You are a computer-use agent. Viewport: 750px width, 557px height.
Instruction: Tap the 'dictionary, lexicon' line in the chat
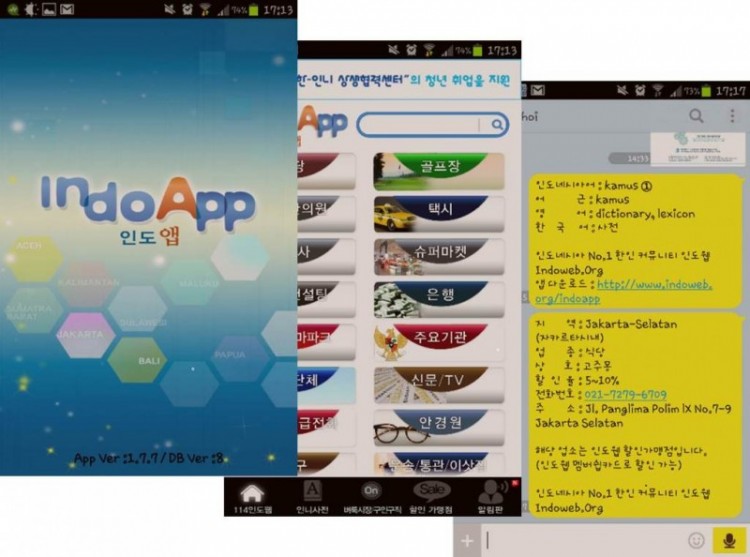coord(615,214)
